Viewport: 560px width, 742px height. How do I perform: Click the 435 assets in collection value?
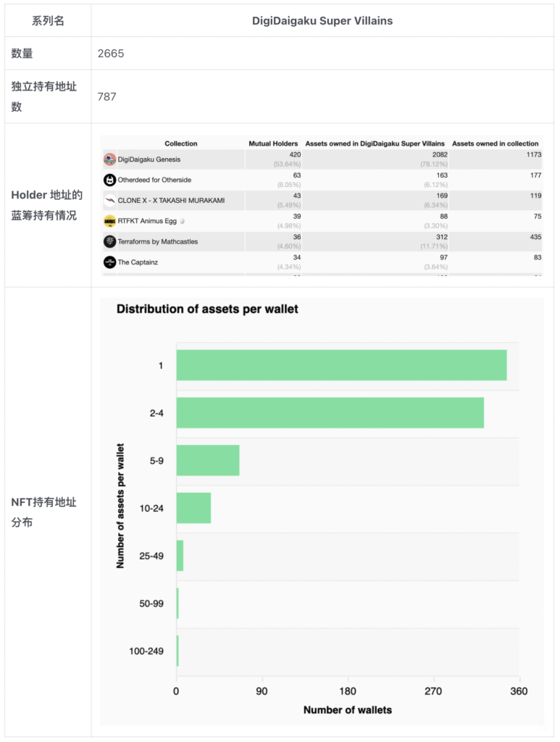point(535,237)
